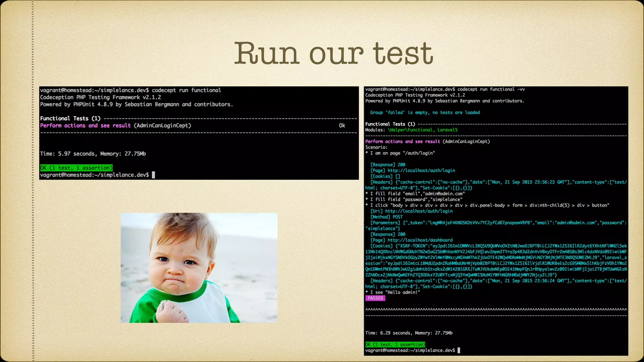
Task: Click the left terminal cursor block
Action: (x=153, y=175)
